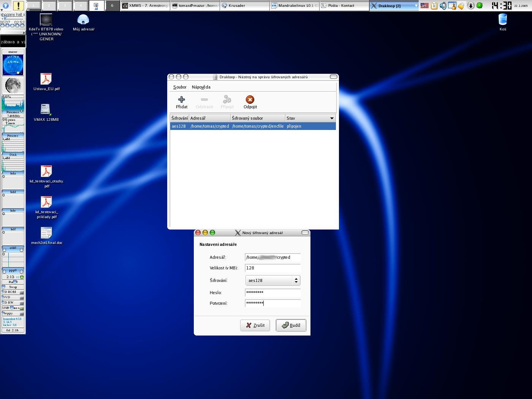532x399 pixels.
Task: Open mech2ot1final.doc desktop document
Action: point(46,233)
